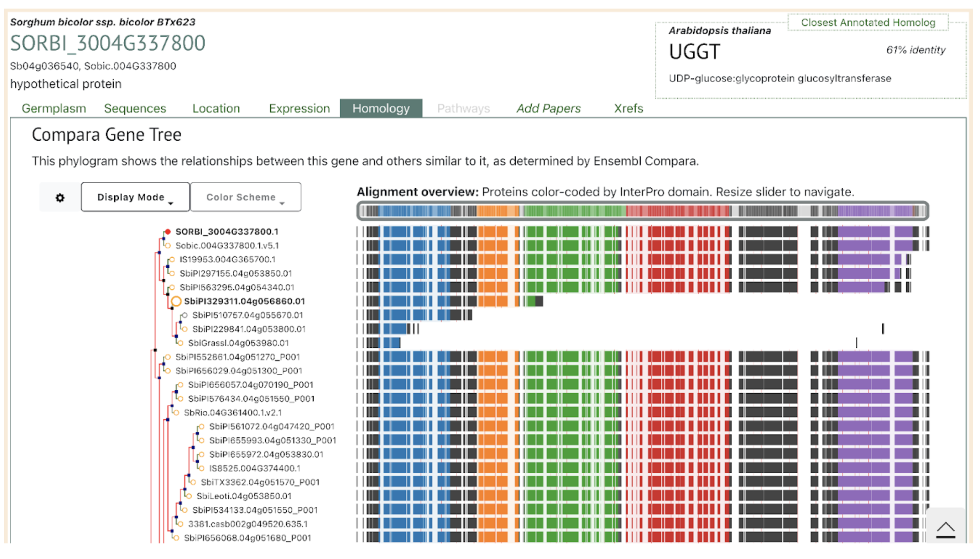Click the red node of SORBI_3004G337800.1
This screenshot has height=559, width=980.
[x=168, y=232]
